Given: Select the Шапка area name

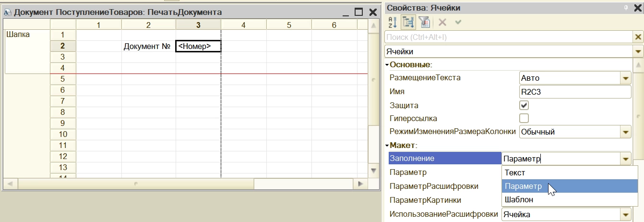Looking at the screenshot, I should [17, 35].
